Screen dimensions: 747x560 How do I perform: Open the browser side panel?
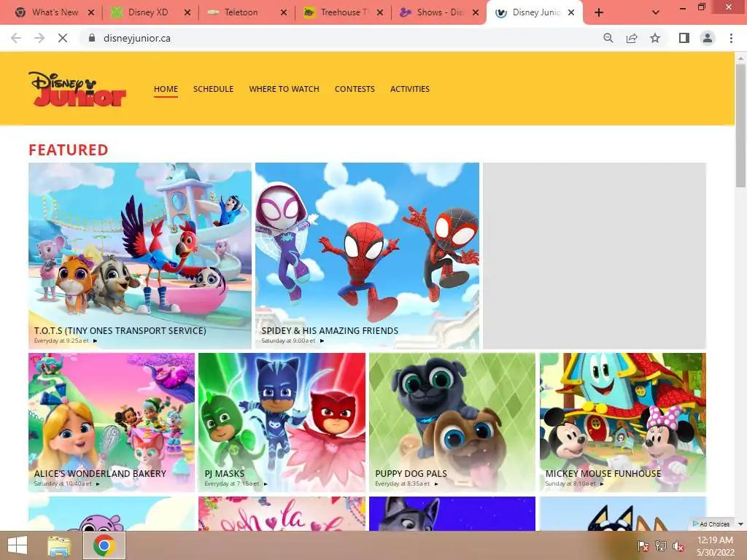click(x=684, y=38)
